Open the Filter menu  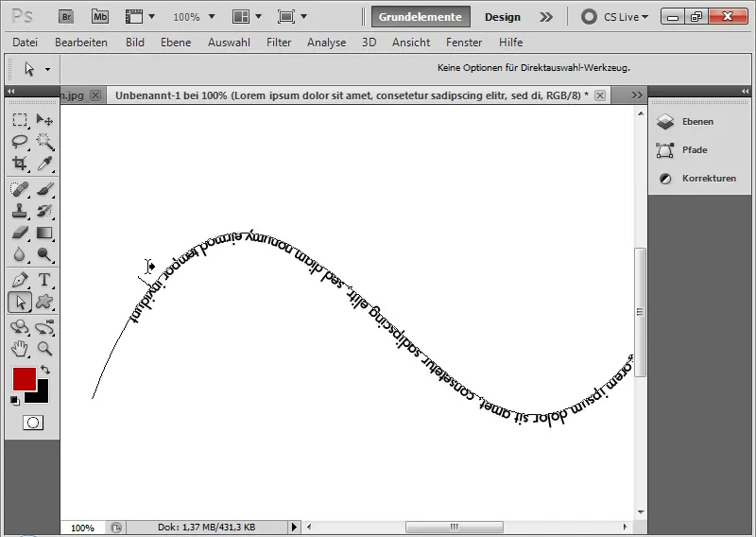tap(279, 43)
